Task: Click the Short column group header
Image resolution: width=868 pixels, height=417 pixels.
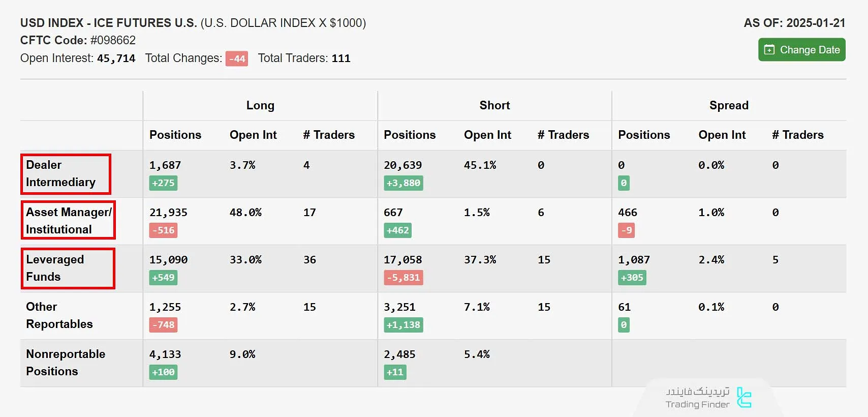Action: pos(494,105)
